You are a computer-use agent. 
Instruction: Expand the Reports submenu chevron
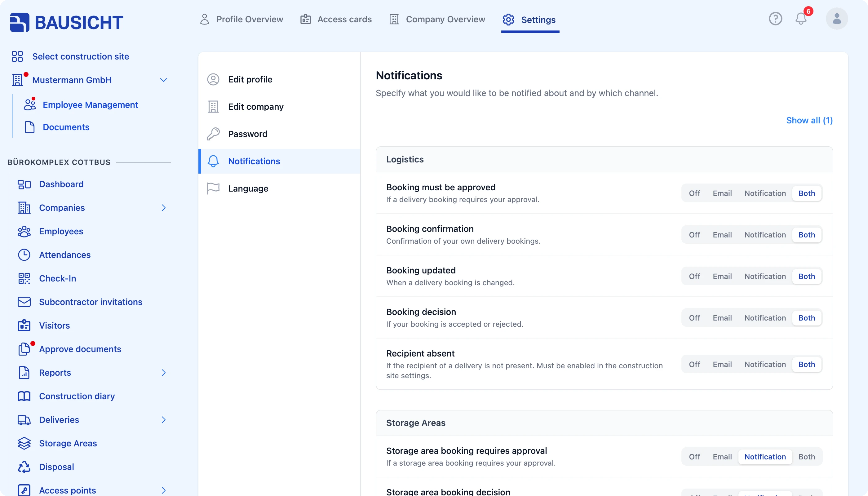tap(163, 373)
